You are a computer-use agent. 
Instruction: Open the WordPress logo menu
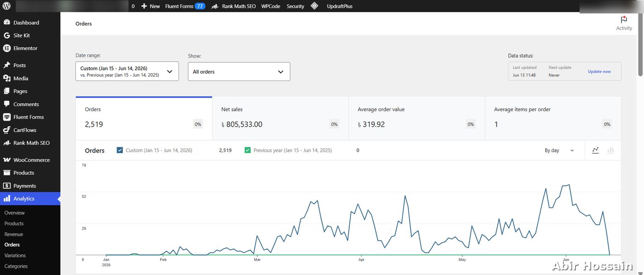(x=6, y=6)
